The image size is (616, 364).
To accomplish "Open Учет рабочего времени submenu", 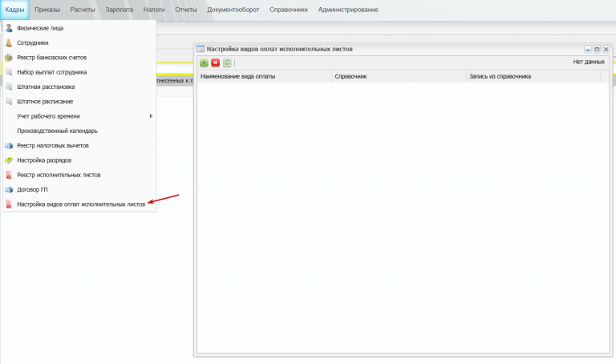I will 79,116.
